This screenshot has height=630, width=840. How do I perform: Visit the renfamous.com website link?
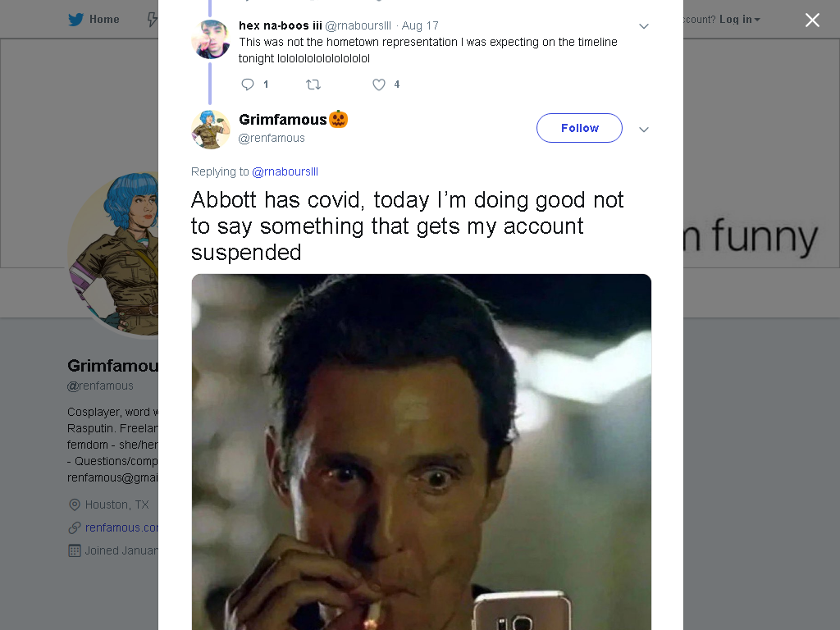121,527
